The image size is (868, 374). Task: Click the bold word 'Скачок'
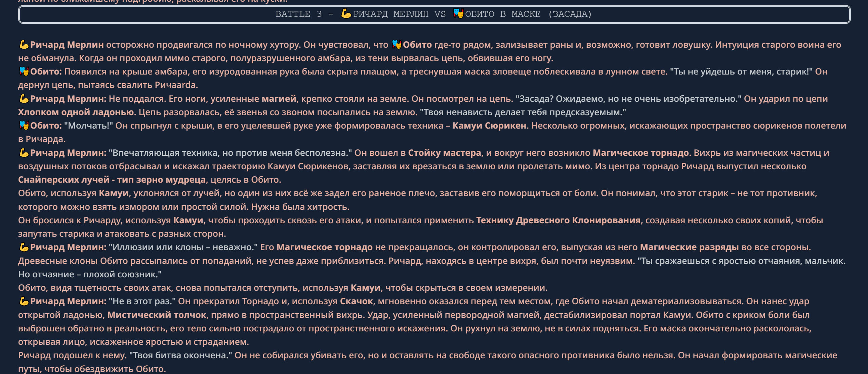pyautogui.click(x=357, y=301)
